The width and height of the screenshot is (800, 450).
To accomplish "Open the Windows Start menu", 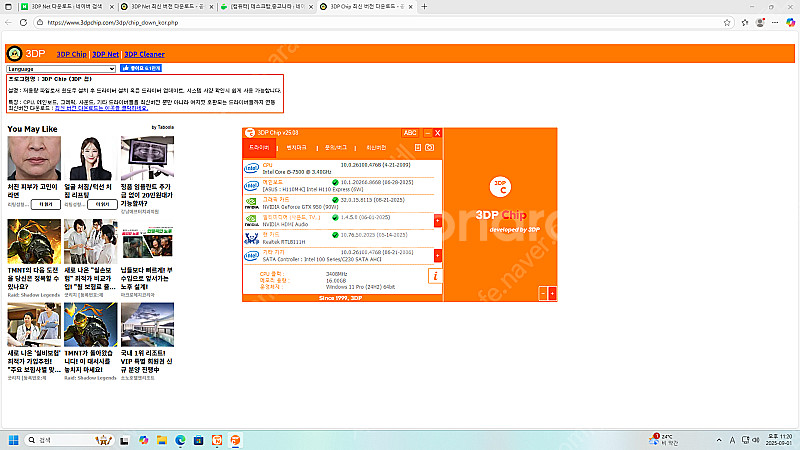I will (x=14, y=440).
